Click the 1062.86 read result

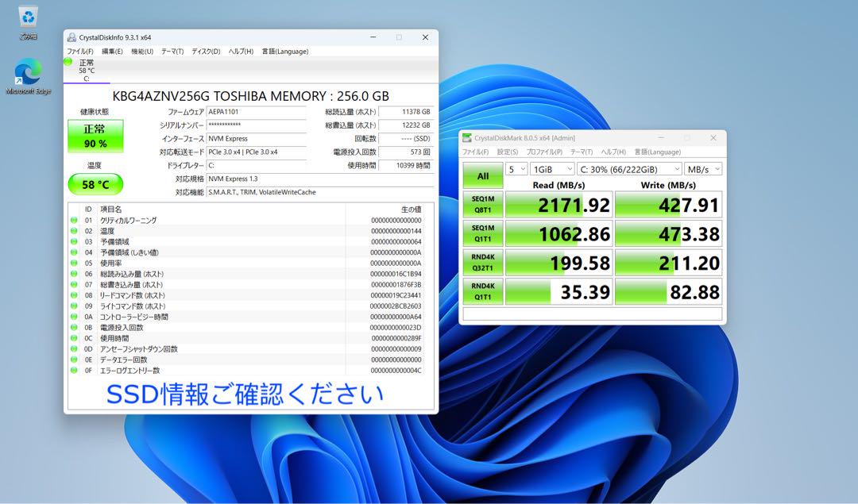[x=558, y=233]
